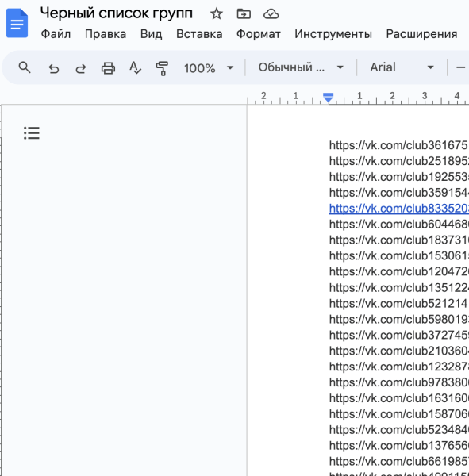Click the move to folder icon
This screenshot has width=469, height=476.
click(x=244, y=14)
